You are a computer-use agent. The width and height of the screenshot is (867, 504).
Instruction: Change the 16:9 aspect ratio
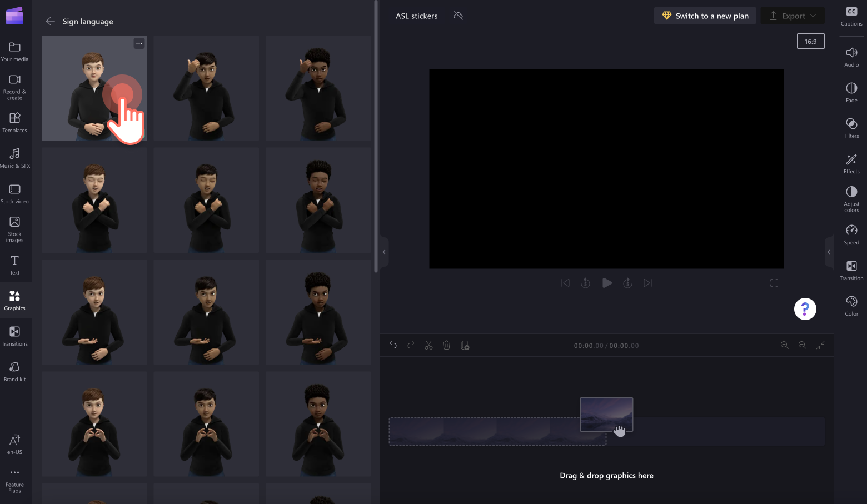pyautogui.click(x=811, y=41)
